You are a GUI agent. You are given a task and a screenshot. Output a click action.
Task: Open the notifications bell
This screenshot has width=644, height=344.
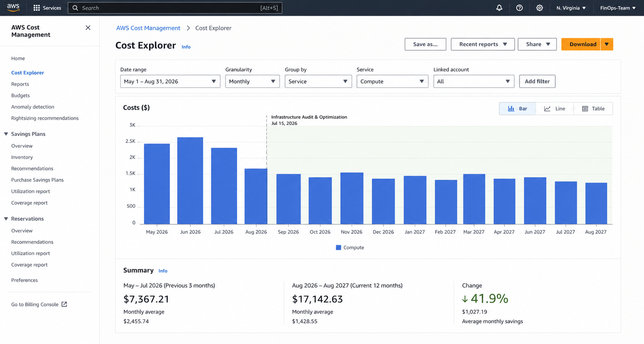coord(499,8)
